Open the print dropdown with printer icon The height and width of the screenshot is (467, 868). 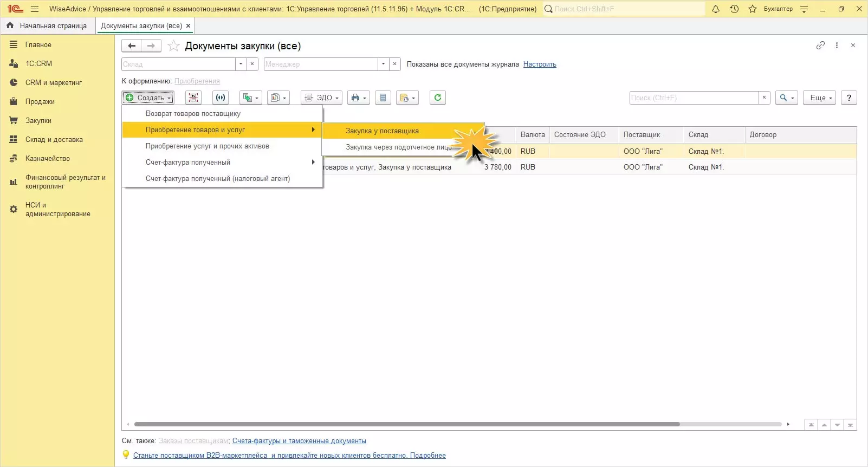point(359,98)
